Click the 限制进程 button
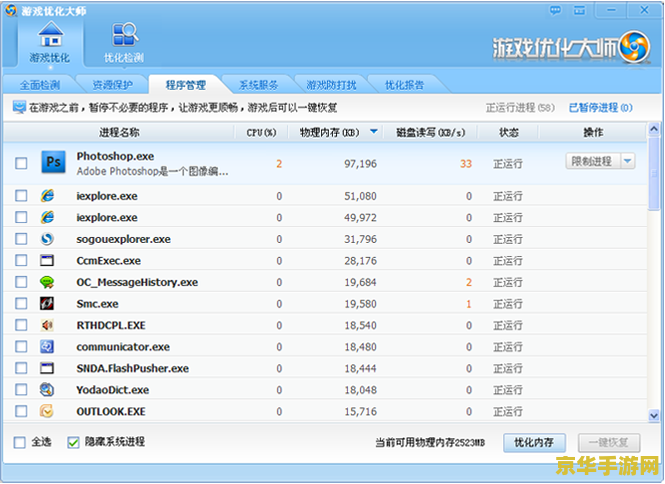 click(x=593, y=161)
